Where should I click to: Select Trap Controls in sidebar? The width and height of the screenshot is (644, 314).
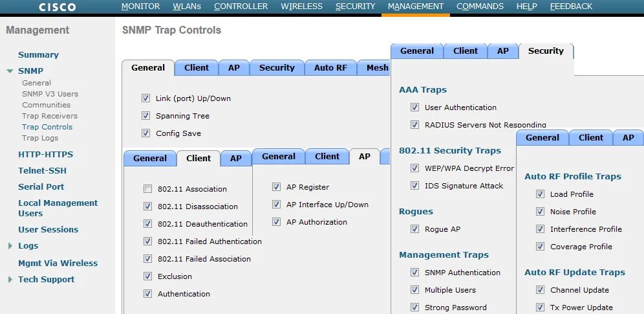[x=47, y=127]
